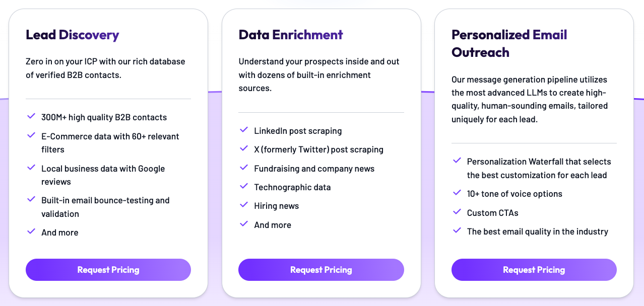The width and height of the screenshot is (644, 306).
Task: Click checkmark beside Built-in email bounce-testing
Action: click(31, 200)
